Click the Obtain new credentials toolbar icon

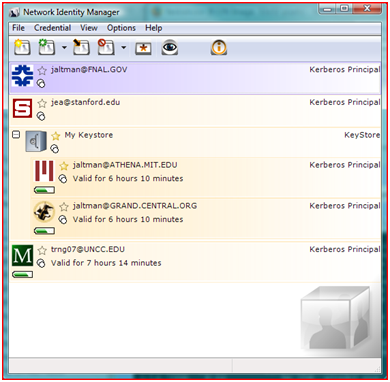(22, 47)
